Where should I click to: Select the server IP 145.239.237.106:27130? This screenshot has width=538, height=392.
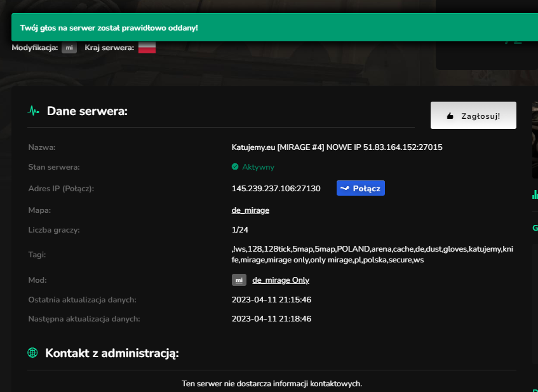coord(276,189)
